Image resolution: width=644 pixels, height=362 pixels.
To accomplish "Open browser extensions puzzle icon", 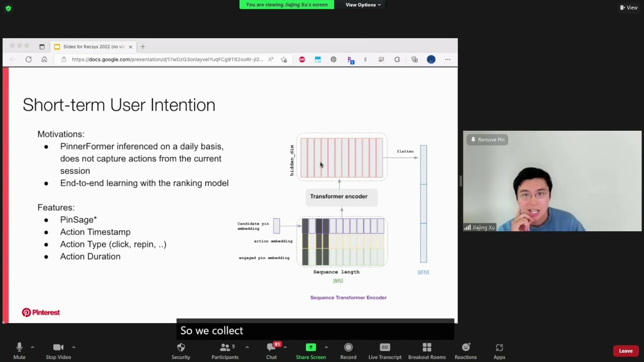I will [x=397, y=59].
